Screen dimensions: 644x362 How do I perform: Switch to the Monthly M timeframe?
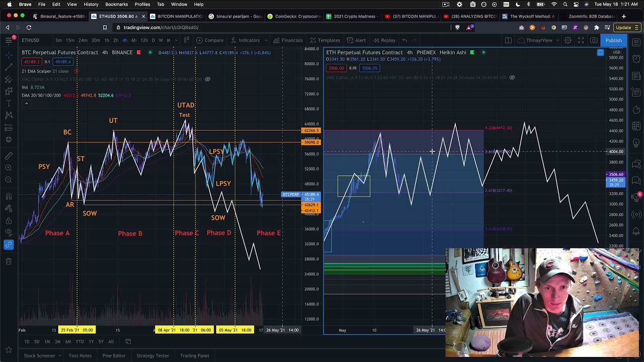169,40
